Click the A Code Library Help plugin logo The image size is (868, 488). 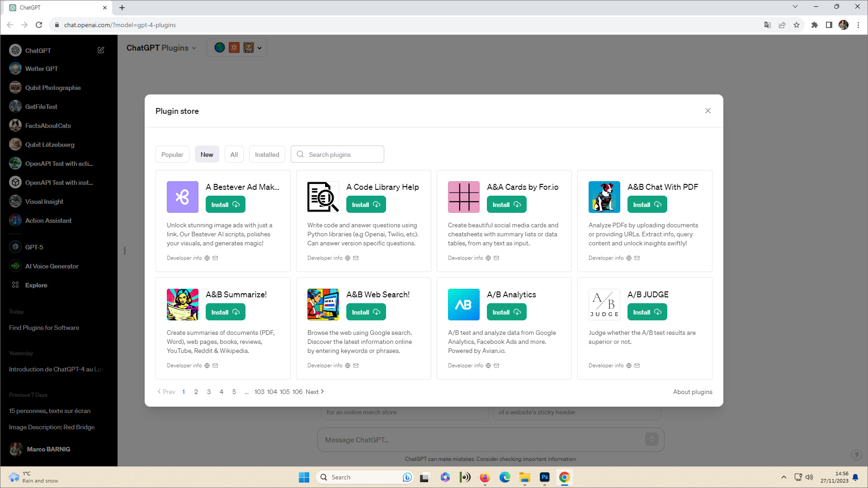(x=323, y=197)
